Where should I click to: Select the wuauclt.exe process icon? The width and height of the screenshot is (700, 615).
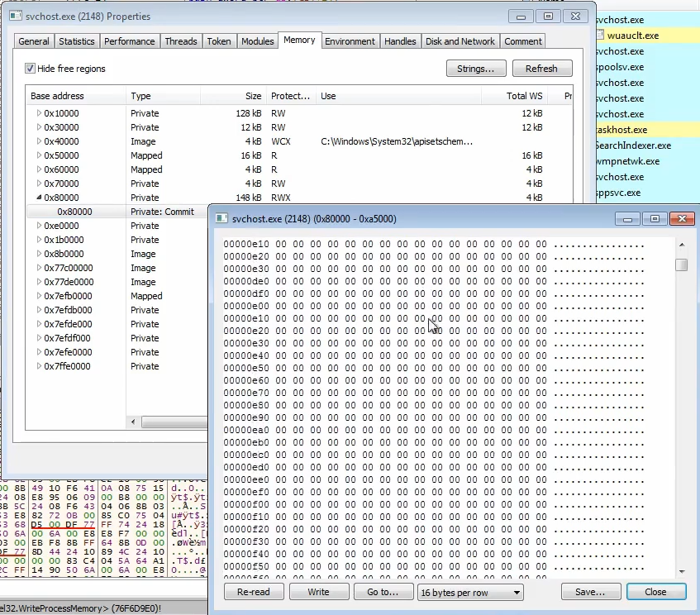(x=601, y=36)
